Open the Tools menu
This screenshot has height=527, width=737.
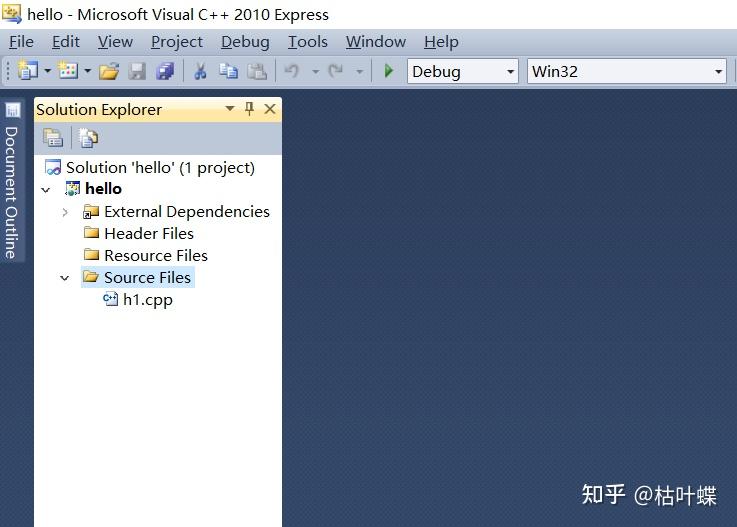[308, 42]
